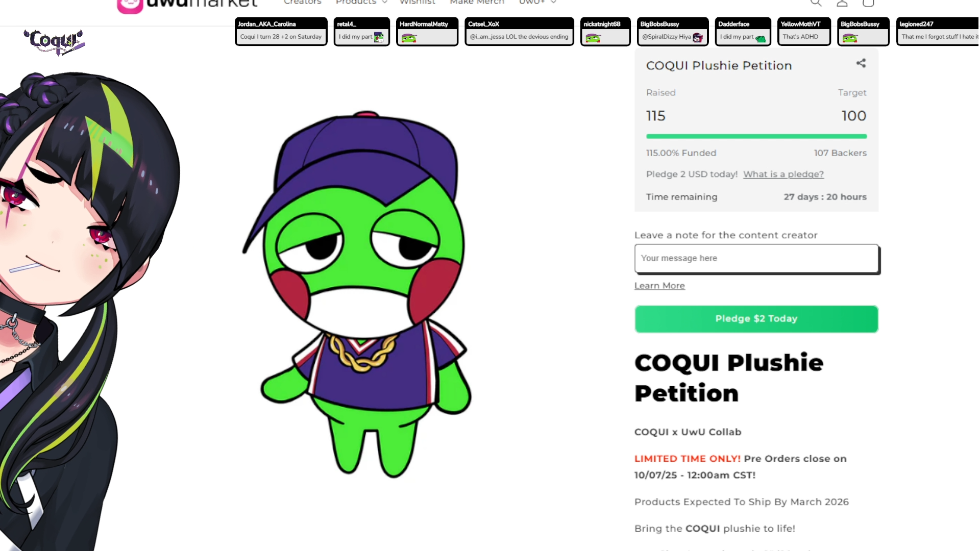Open the user account icon
Image resolution: width=980 pixels, height=551 pixels.
pos(842,3)
